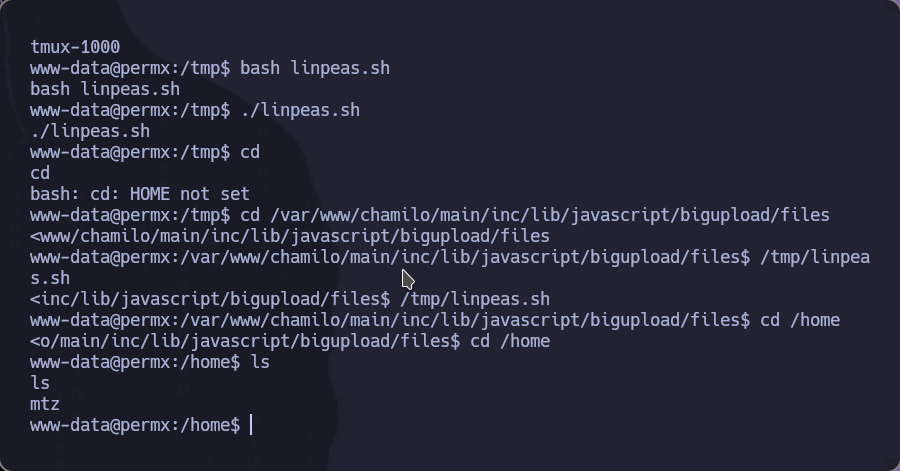Click the wrapped 's.sh' text fragment
This screenshot has width=900, height=471.
click(x=51, y=278)
